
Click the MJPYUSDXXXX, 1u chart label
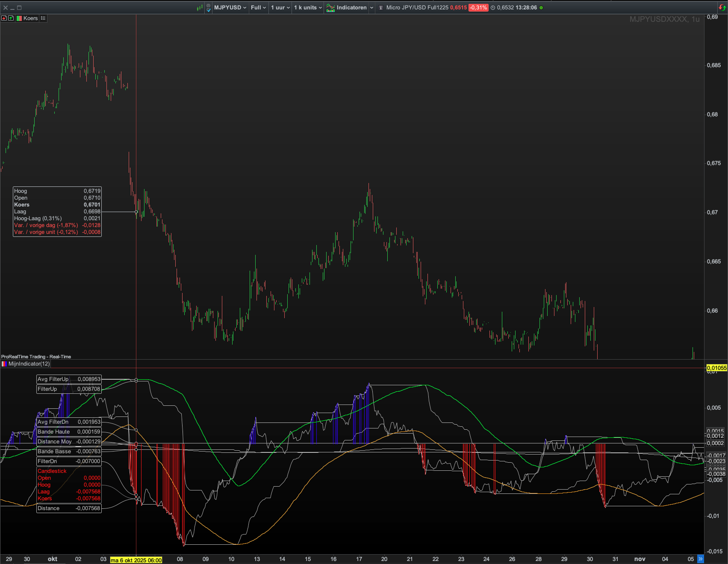665,19
